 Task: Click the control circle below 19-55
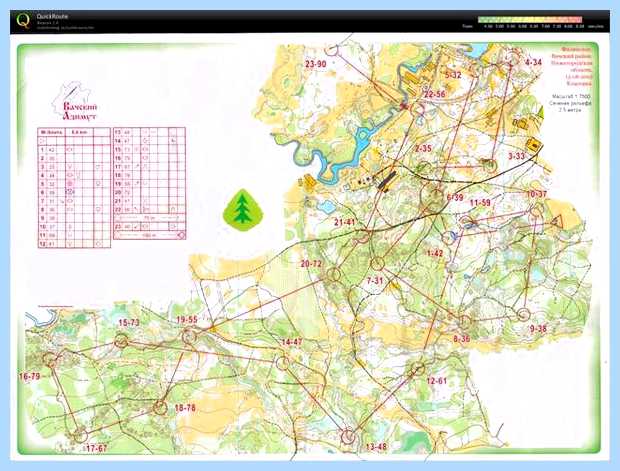189,336
